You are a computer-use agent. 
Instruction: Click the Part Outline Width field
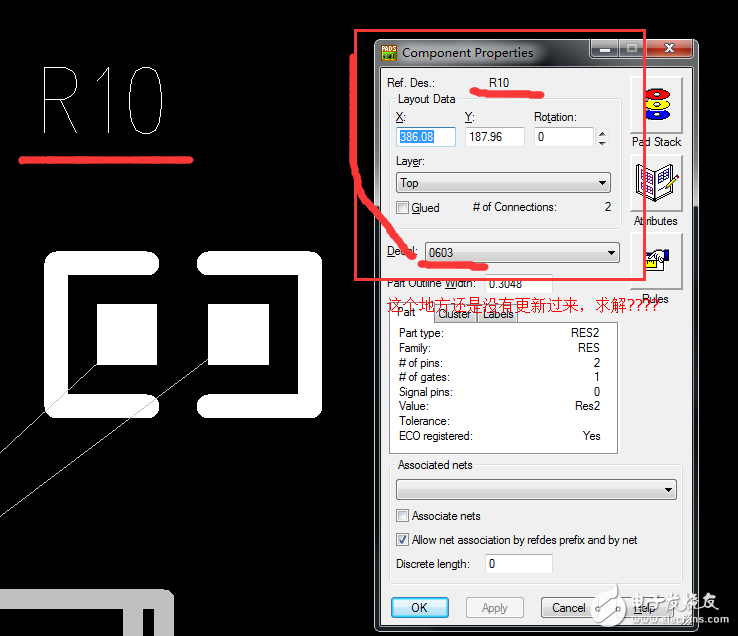click(x=519, y=284)
